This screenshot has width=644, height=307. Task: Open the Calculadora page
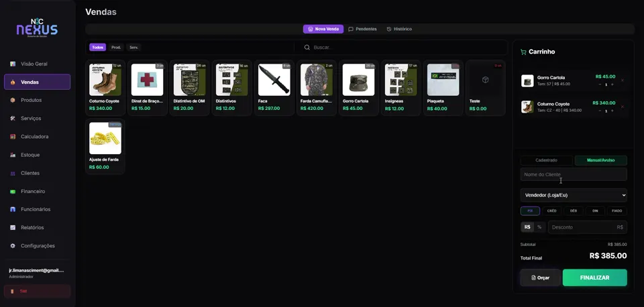[37, 137]
